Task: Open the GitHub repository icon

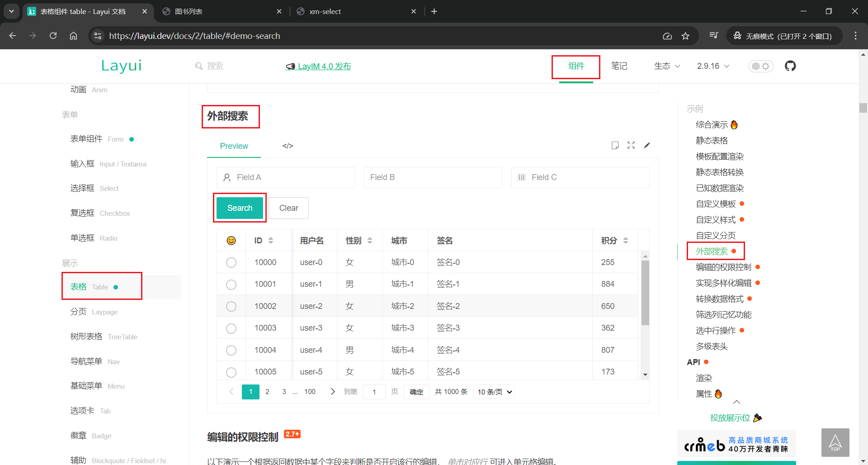Action: point(790,66)
